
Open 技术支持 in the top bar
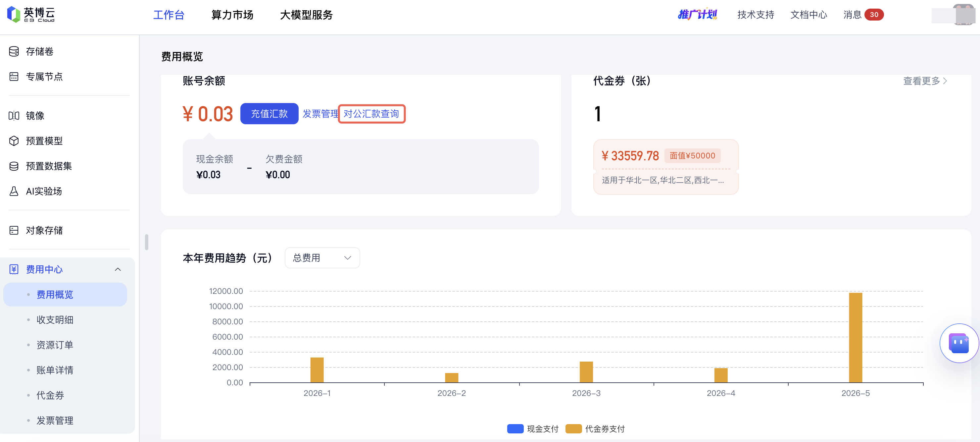pyautogui.click(x=756, y=15)
